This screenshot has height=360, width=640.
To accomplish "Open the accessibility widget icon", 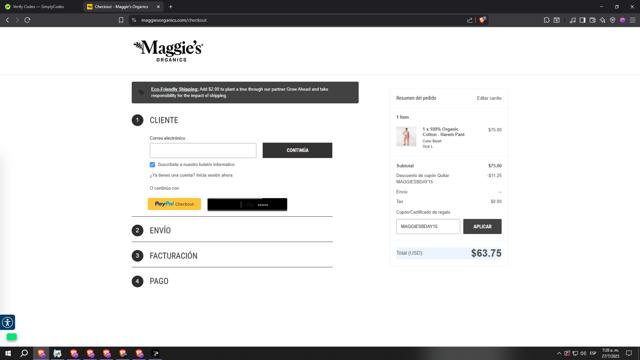I will (x=7, y=322).
